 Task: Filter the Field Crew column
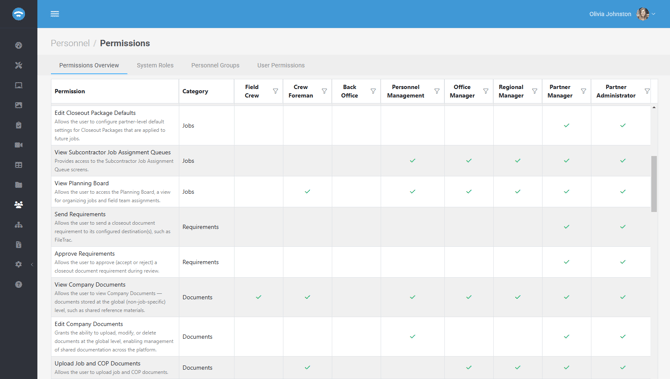coord(276,91)
